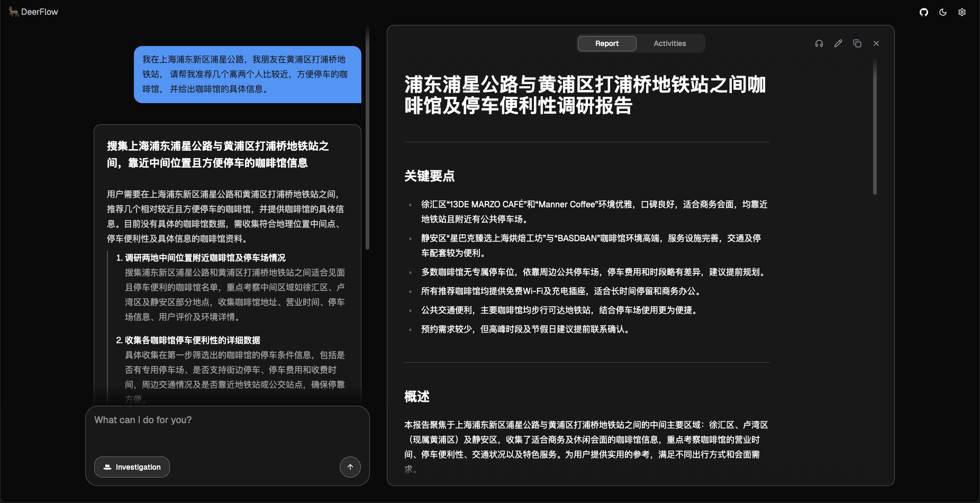The height and width of the screenshot is (503, 980).
Task: Click the DeerFlow deer logo
Action: pos(13,12)
